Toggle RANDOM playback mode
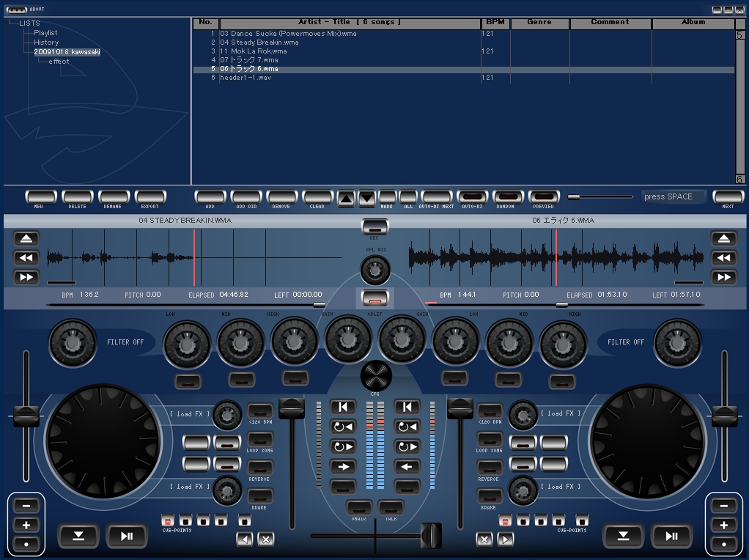 pos(509,197)
